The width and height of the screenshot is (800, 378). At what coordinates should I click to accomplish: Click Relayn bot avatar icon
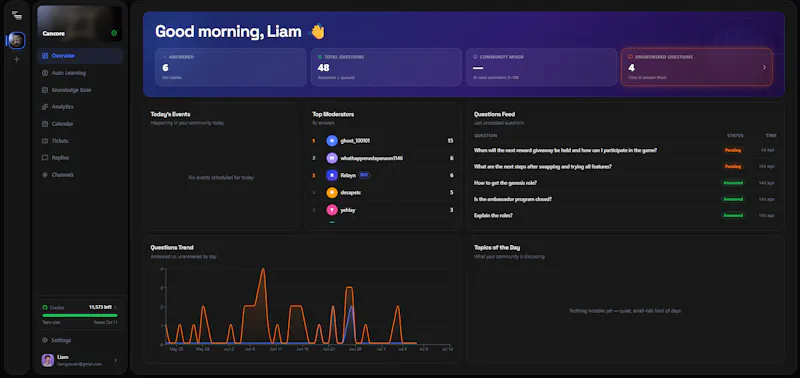[332, 175]
